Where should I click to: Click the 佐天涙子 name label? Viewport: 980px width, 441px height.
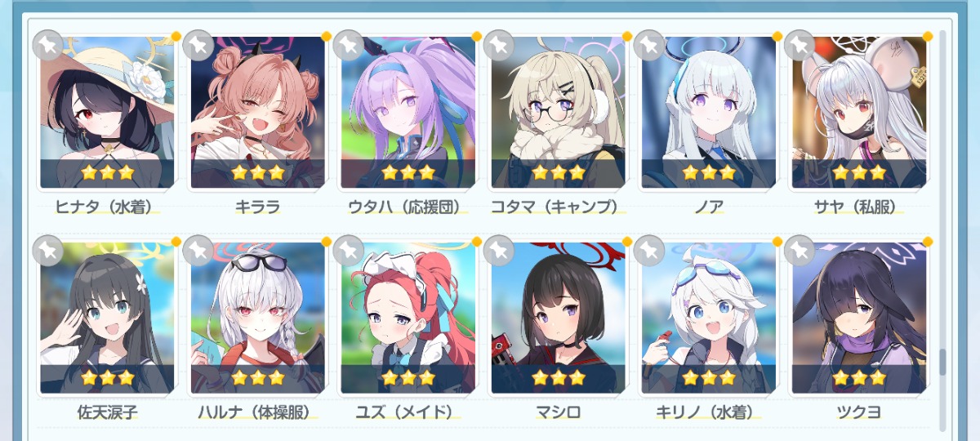point(107,412)
